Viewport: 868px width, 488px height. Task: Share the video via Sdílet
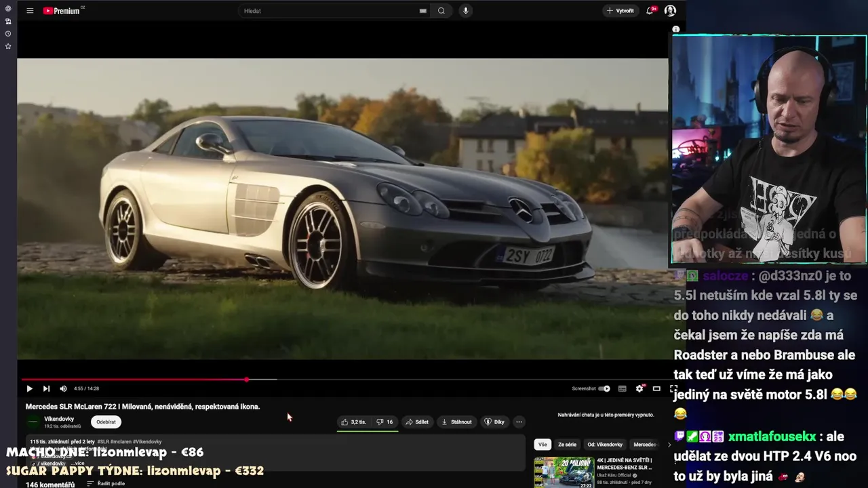417,422
